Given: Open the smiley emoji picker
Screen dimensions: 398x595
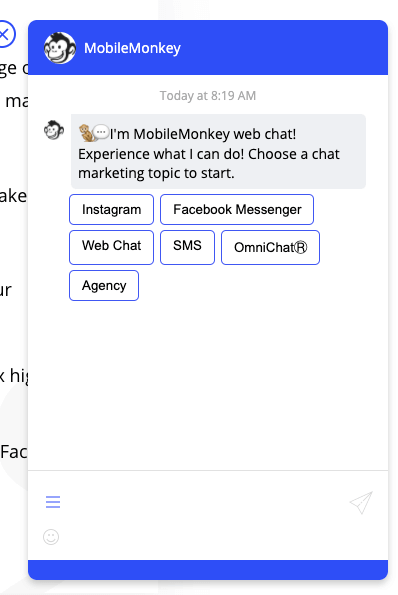Looking at the screenshot, I should (51, 537).
